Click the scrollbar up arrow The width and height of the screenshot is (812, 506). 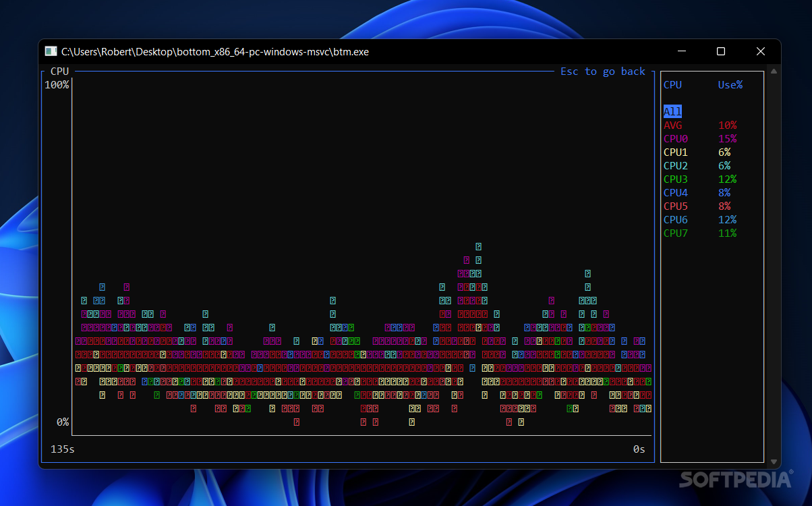[x=774, y=71]
